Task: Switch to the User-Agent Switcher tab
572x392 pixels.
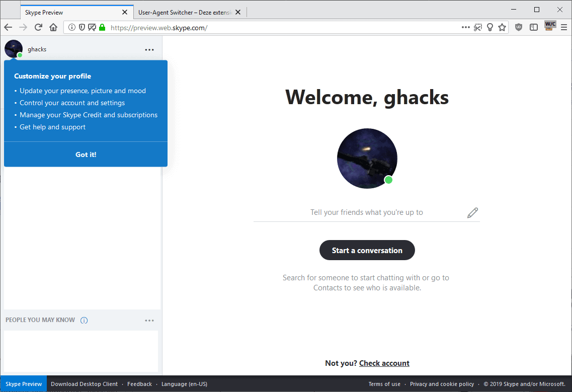Action: [190, 13]
